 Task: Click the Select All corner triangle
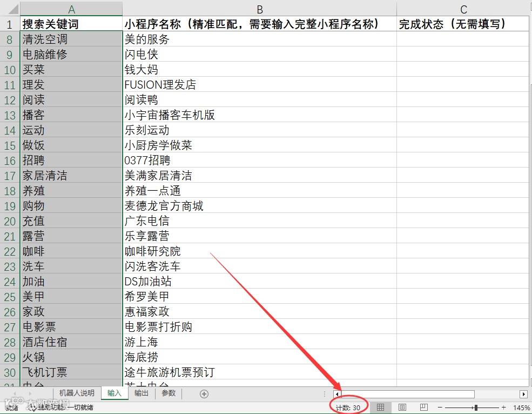click(x=13, y=9)
